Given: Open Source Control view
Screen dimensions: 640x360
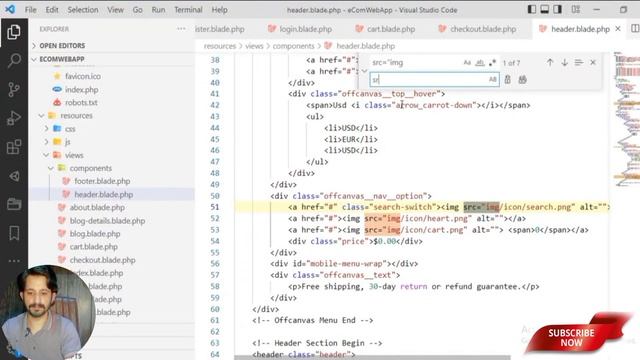Looking at the screenshot, I should [x=14, y=89].
